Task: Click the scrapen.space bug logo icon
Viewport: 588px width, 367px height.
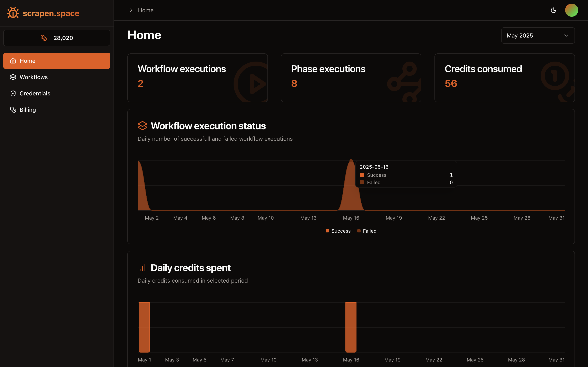Action: (x=13, y=13)
